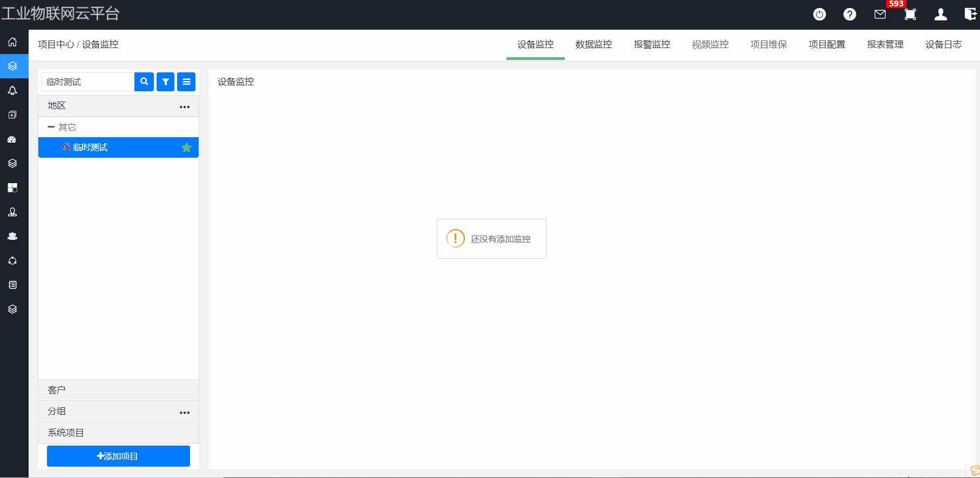Toggle fullscreen with the frame icon
980x478 pixels.
910,15
